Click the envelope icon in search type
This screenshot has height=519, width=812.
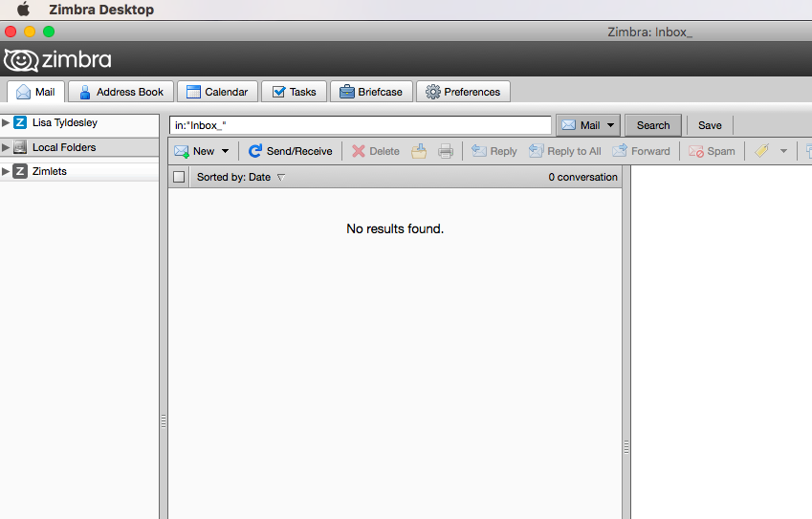click(x=569, y=125)
